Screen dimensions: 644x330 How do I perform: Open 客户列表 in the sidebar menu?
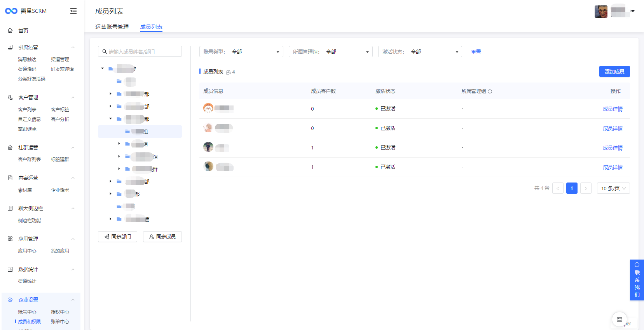(x=27, y=110)
